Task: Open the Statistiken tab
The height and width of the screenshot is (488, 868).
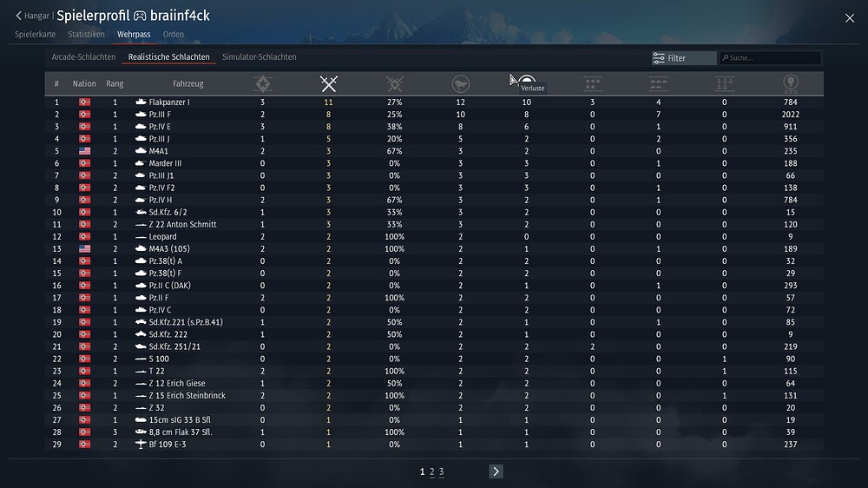Action: (87, 35)
